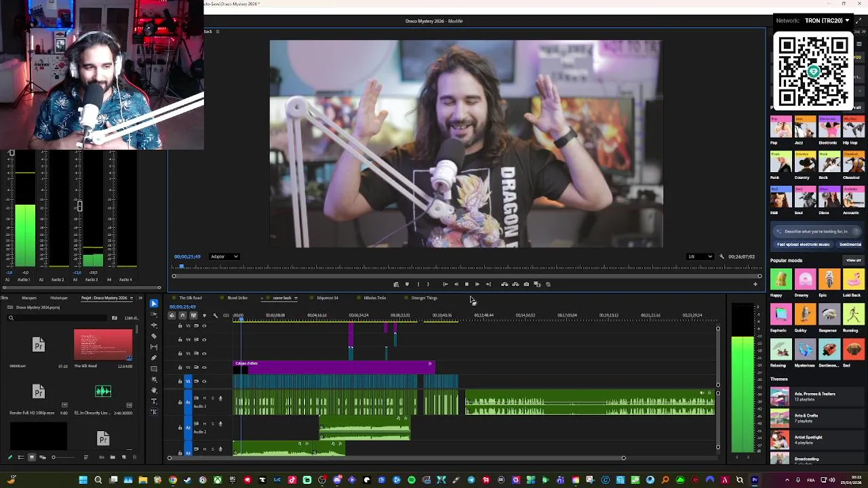868x488 pixels.
Task: Click the delete trash icon in Project panel
Action: tap(134, 457)
